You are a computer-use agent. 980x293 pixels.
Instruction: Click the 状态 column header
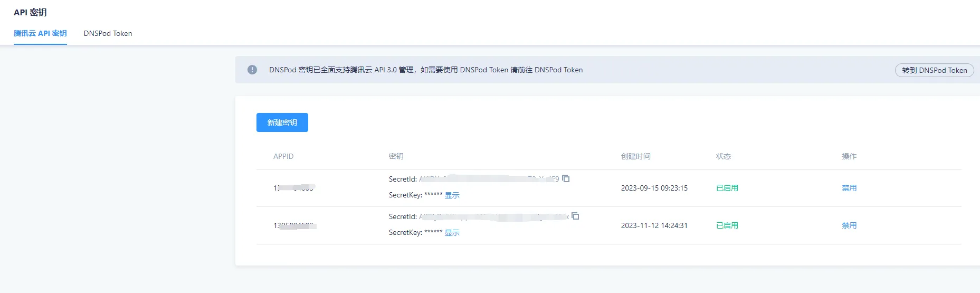point(723,156)
